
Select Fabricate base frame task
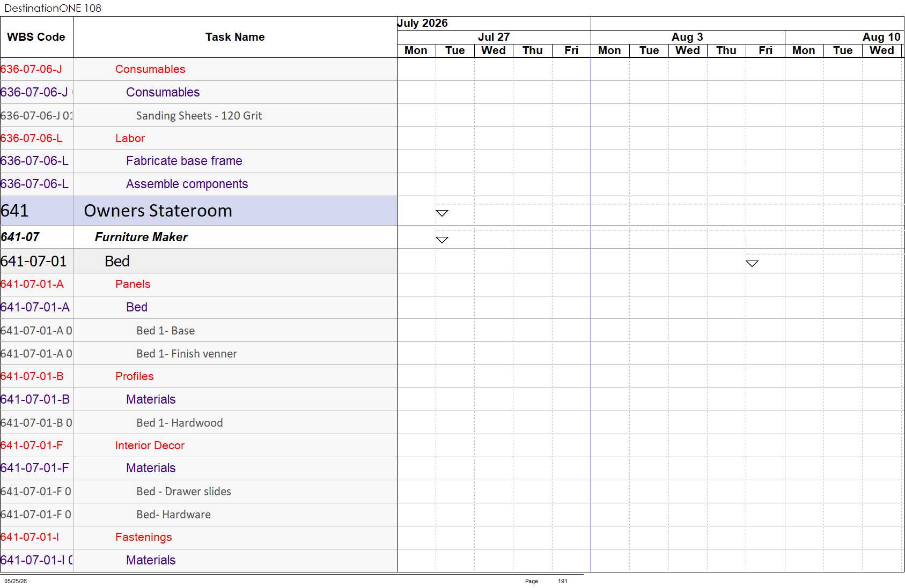pyautogui.click(x=198, y=161)
